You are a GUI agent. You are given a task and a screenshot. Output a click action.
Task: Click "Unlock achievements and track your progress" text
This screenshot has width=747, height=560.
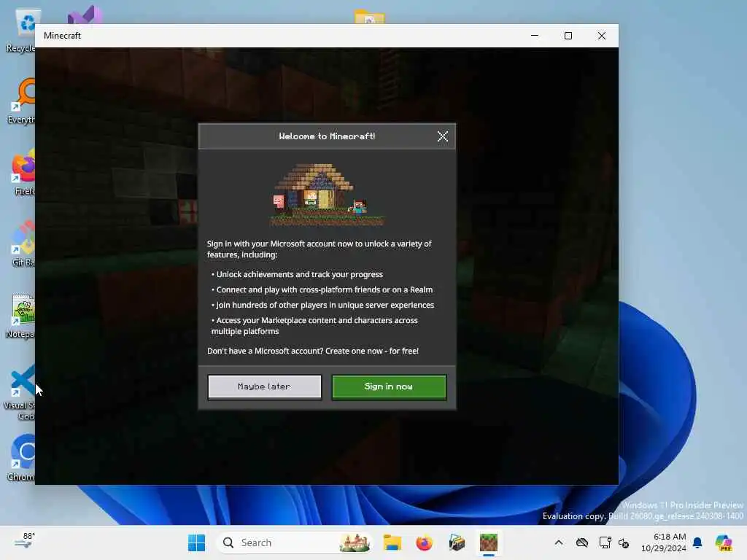pos(300,274)
